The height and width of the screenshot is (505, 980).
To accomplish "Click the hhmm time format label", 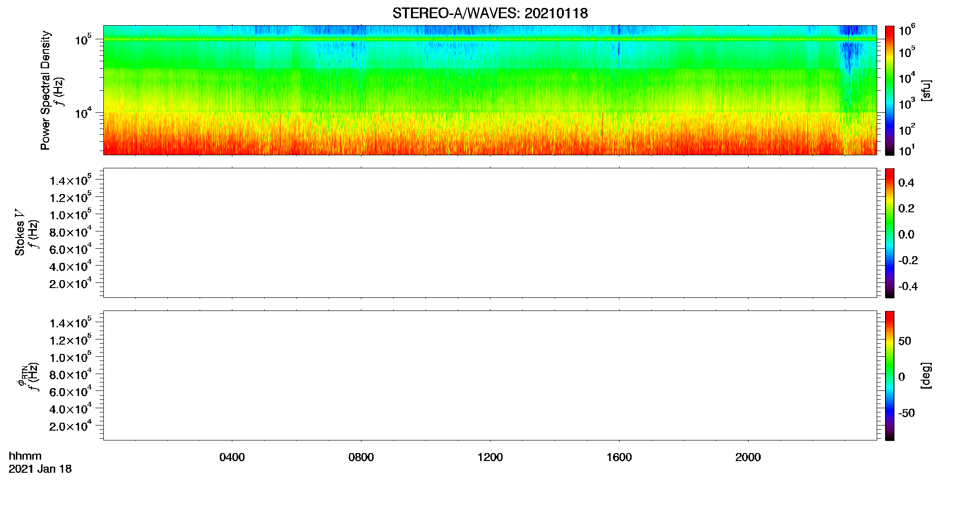I will 25,456.
